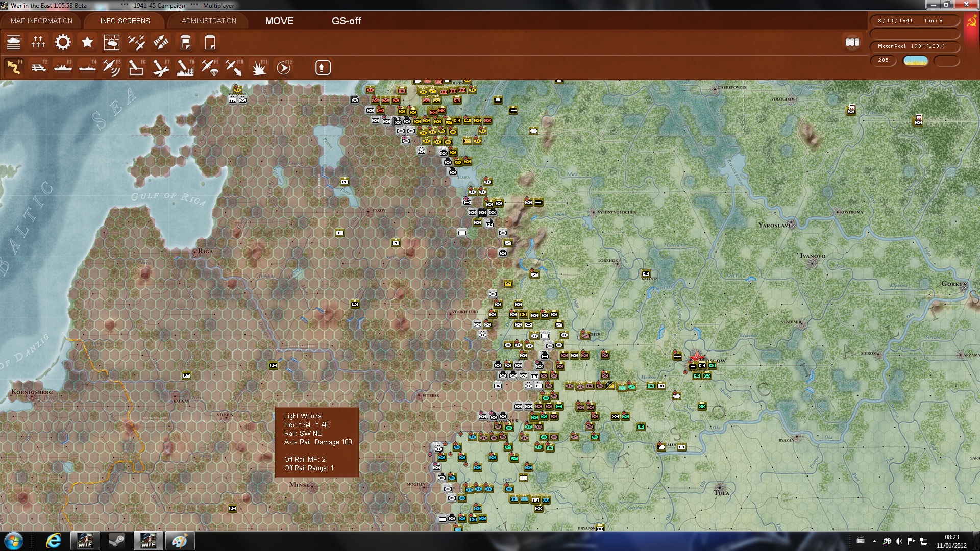
Task: Launch Internet Explorer from the taskbar
Action: (53, 541)
